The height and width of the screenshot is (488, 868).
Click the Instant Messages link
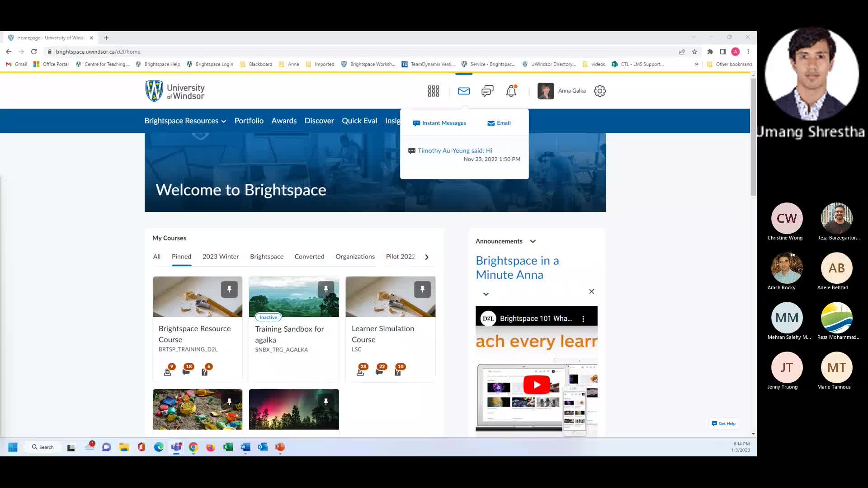[x=439, y=123]
